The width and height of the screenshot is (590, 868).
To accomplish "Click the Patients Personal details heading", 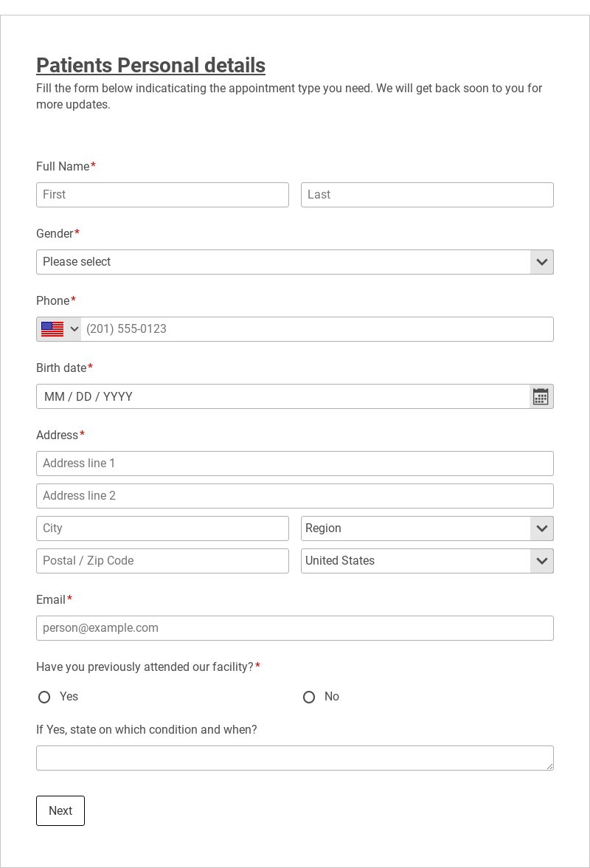I will coord(150,66).
